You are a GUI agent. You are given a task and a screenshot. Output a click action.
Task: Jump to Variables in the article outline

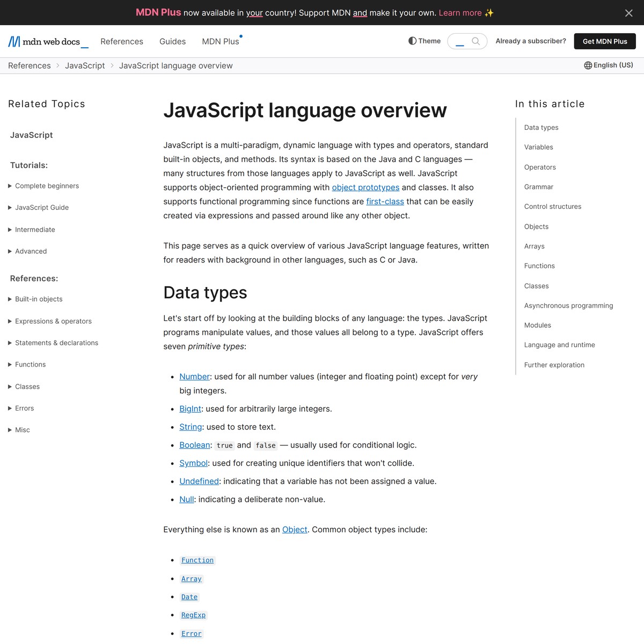[539, 147]
